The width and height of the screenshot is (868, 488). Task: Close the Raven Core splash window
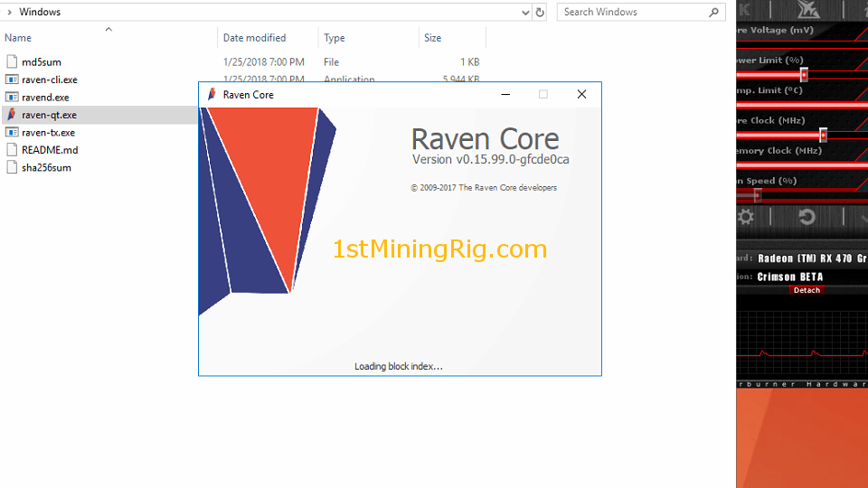[x=581, y=95]
